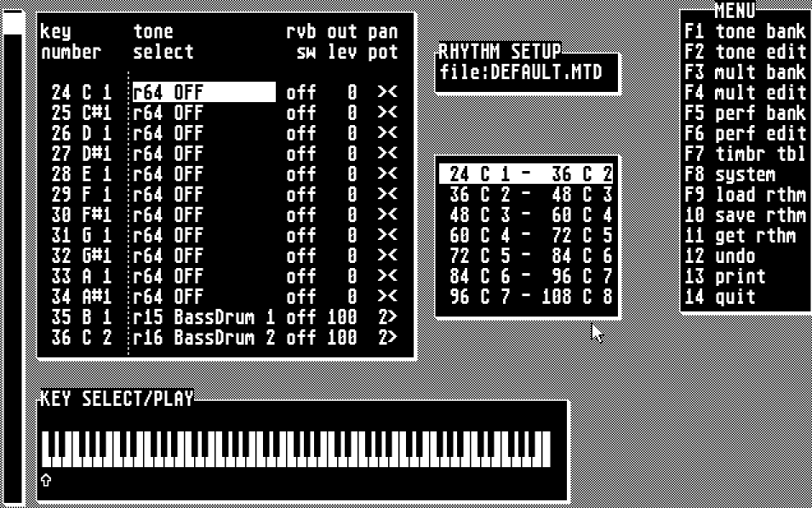812x508 pixels.
Task: Click the rightmost white key on the piano keyboard
Action: pos(546,449)
